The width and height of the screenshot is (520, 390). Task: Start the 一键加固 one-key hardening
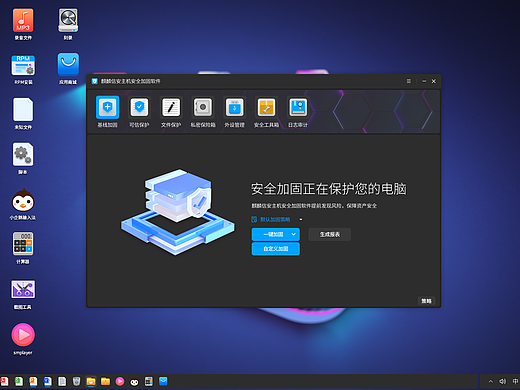272,234
